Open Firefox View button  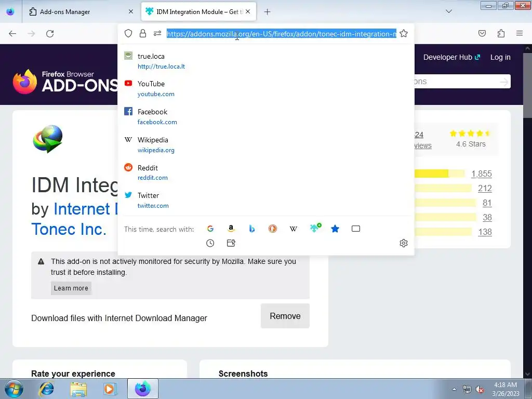click(10, 11)
